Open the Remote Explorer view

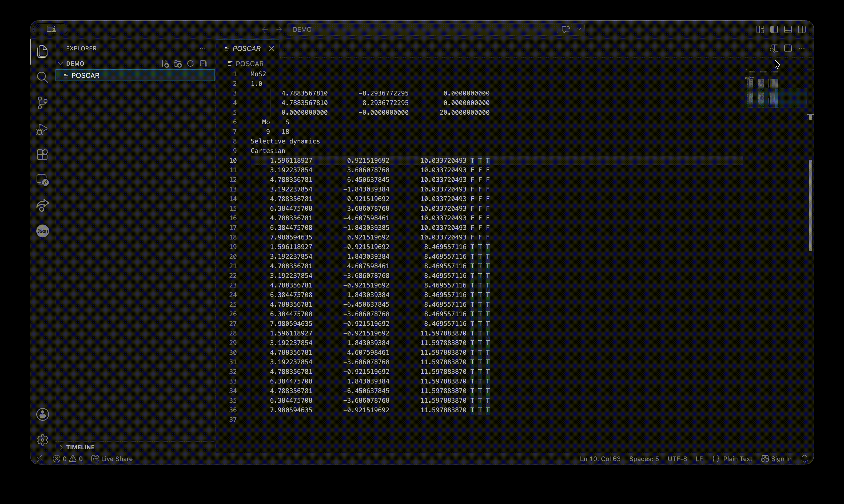42,180
